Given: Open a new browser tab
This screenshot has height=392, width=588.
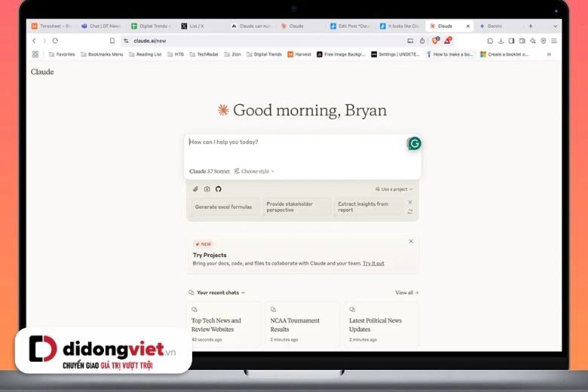Looking at the screenshot, I should coord(530,26).
